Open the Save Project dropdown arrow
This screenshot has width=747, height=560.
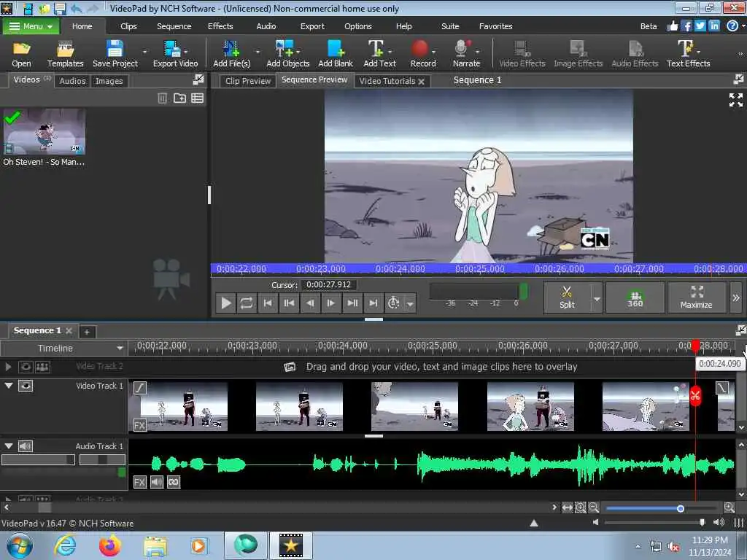coord(145,52)
